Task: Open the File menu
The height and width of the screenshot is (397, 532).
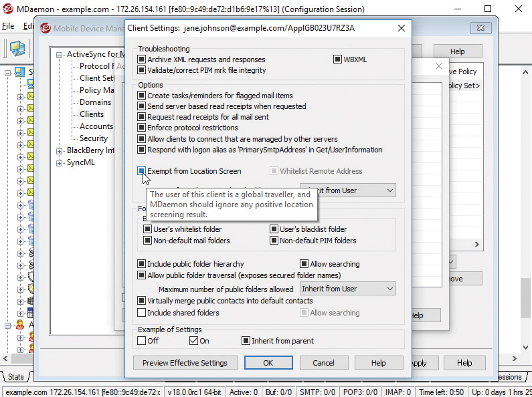Action: coord(8,26)
